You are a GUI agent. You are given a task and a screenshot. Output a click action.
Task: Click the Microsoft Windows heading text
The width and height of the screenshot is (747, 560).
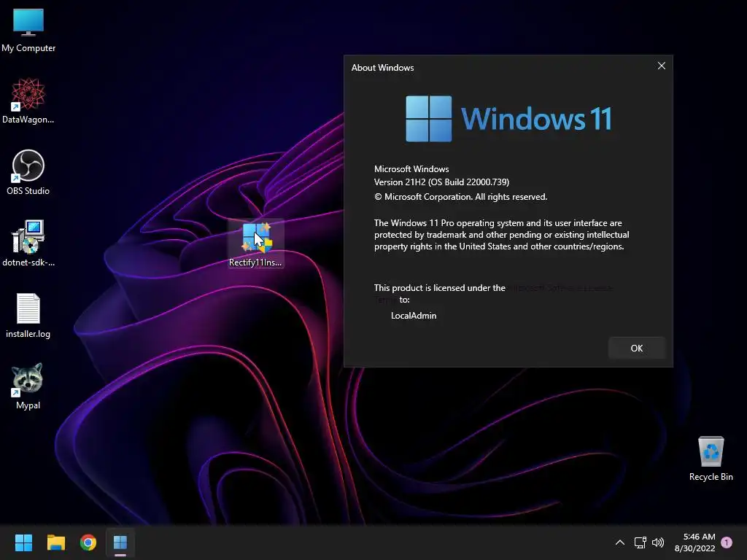pos(411,169)
